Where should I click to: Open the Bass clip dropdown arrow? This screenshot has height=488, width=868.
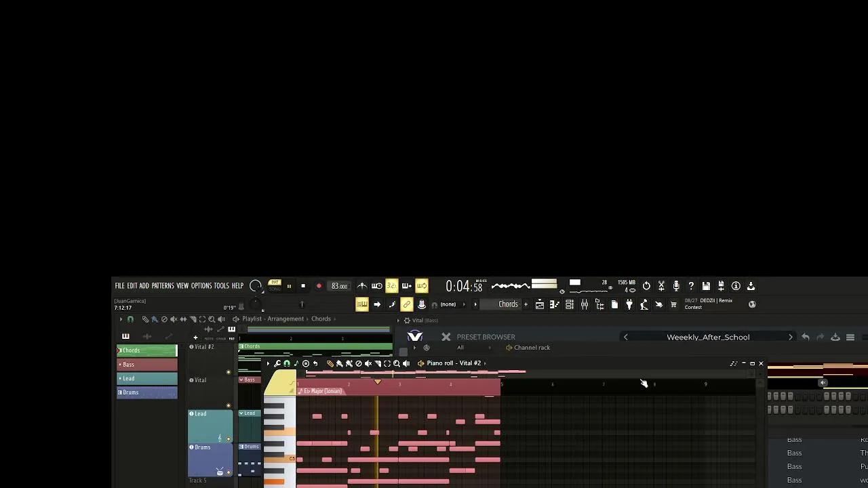241,380
